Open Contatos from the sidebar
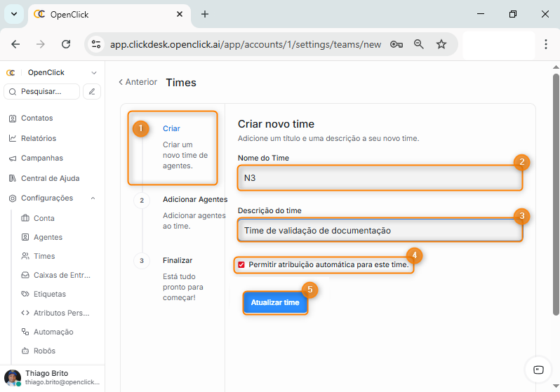 click(36, 119)
